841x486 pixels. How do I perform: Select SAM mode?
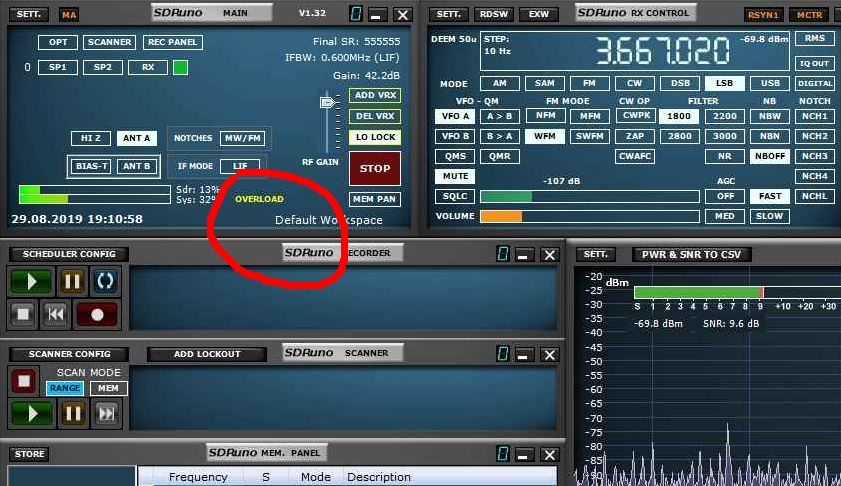coord(544,83)
